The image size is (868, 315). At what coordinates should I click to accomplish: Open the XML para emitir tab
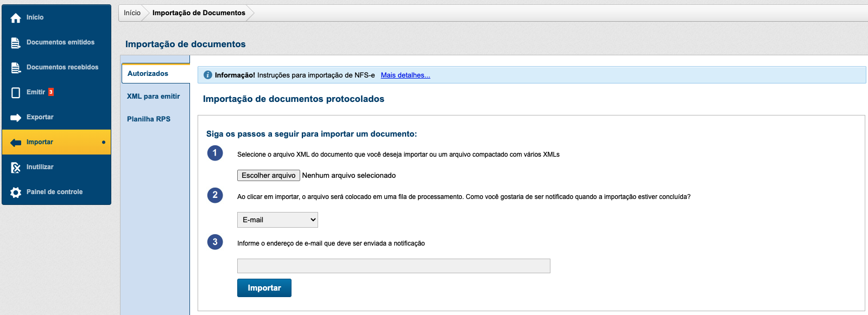pyautogui.click(x=153, y=97)
